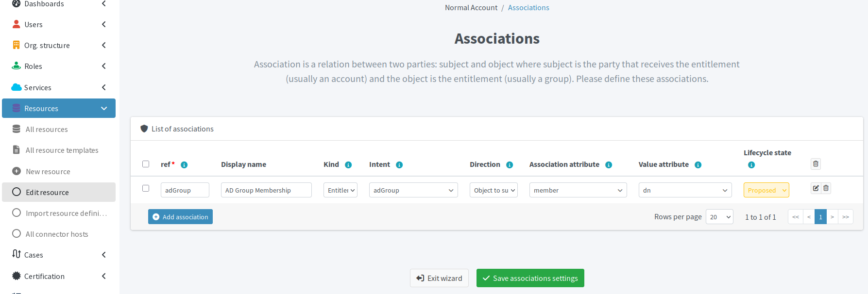Select Edit resource menu item
Image resolution: width=868 pixels, height=294 pixels.
click(59, 192)
